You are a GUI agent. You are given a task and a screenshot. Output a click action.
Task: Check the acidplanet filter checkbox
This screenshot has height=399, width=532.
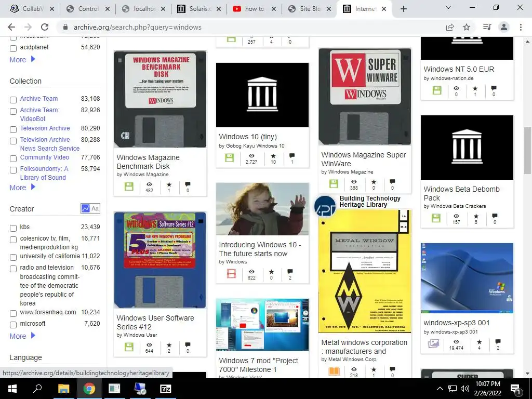coord(13,48)
